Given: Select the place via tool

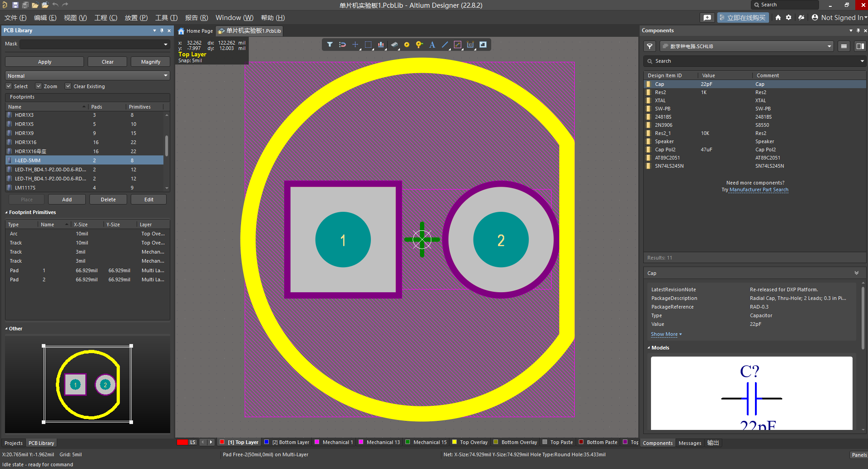Looking at the screenshot, I should 419,45.
